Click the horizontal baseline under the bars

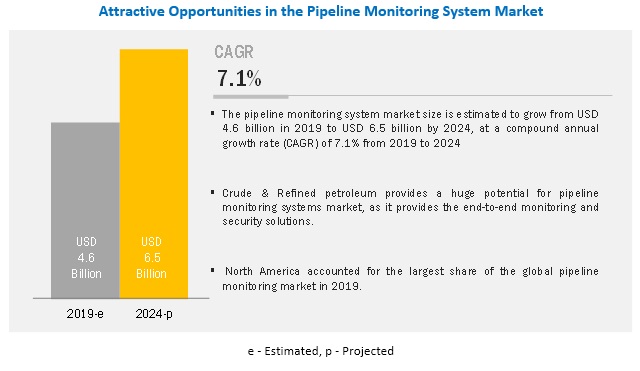pyautogui.click(x=121, y=299)
